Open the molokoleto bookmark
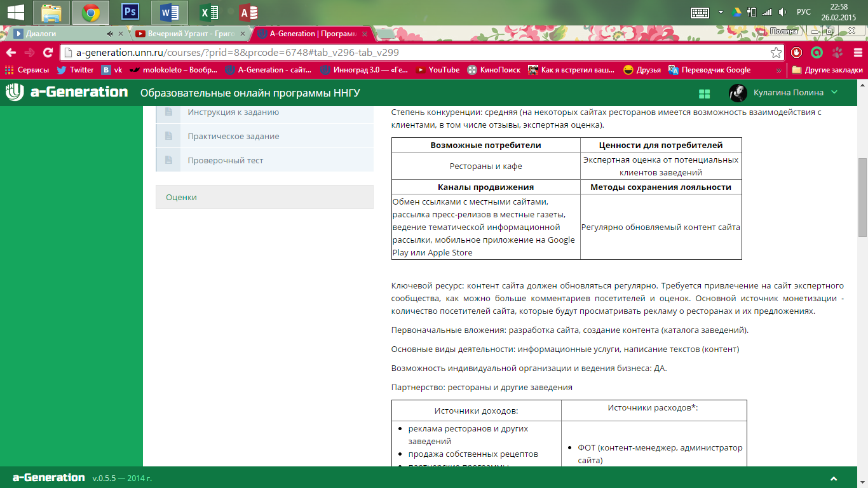The height and width of the screenshot is (488, 868). 173,70
